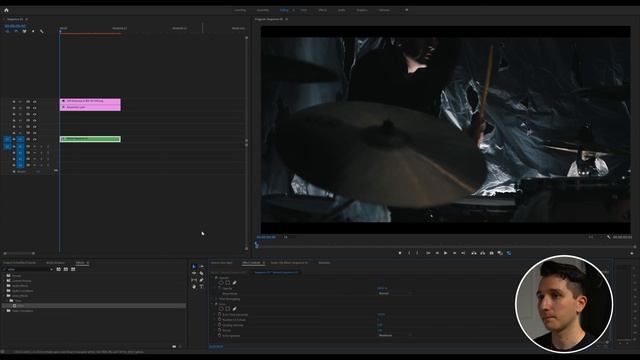The width and height of the screenshot is (640, 360).
Task: Create rectangle mask under Echo effect
Action: click(x=228, y=309)
